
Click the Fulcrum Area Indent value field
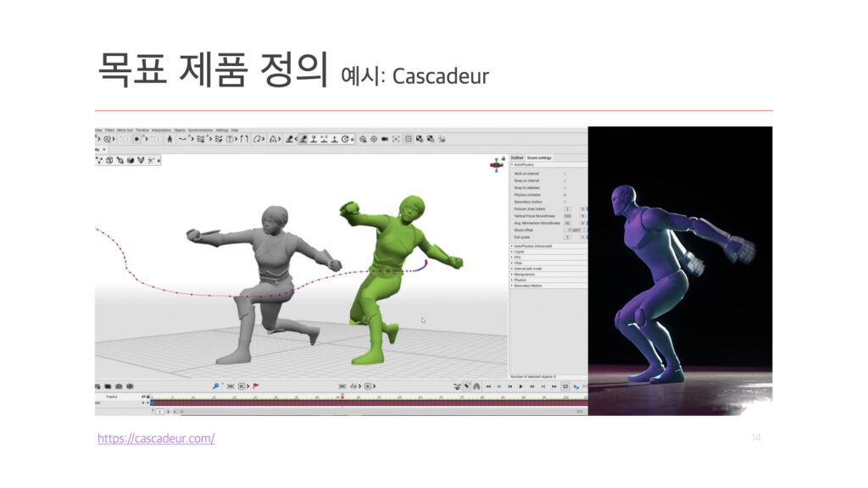click(567, 209)
